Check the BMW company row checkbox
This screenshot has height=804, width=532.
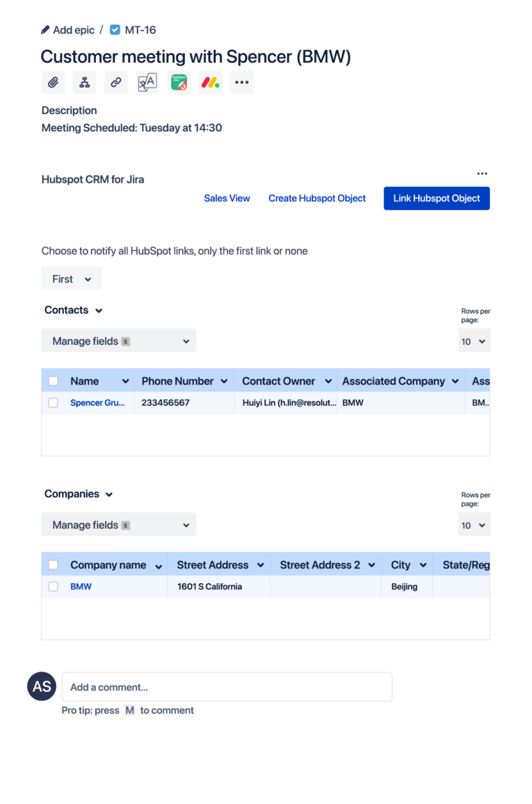[54, 586]
